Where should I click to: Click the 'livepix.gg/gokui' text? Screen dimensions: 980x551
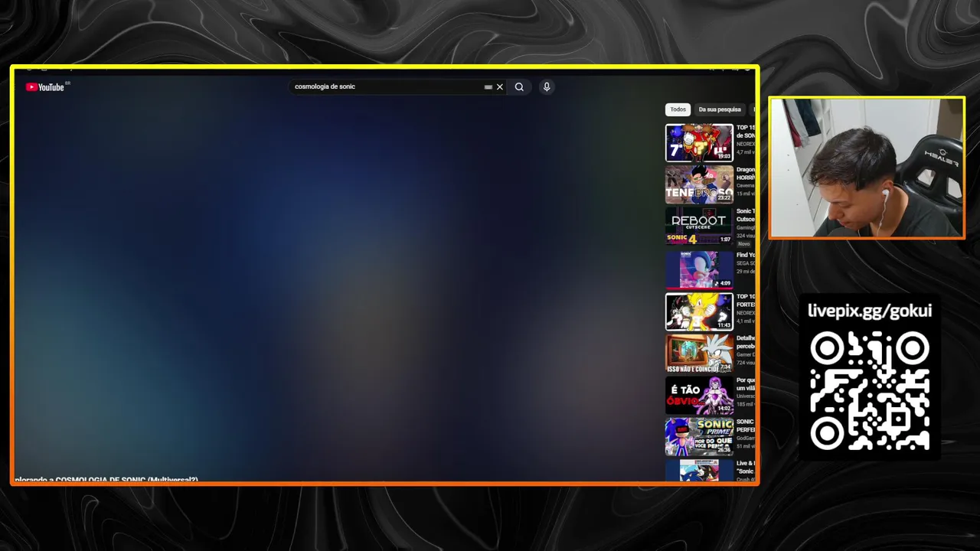[870, 311]
